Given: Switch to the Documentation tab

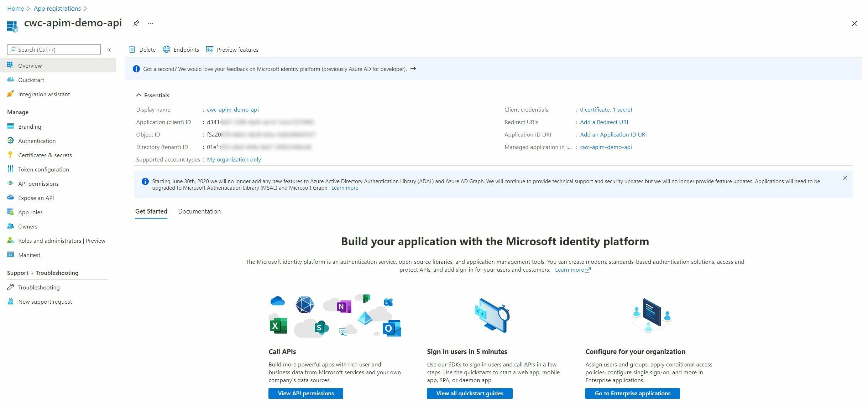Looking at the screenshot, I should tap(199, 211).
